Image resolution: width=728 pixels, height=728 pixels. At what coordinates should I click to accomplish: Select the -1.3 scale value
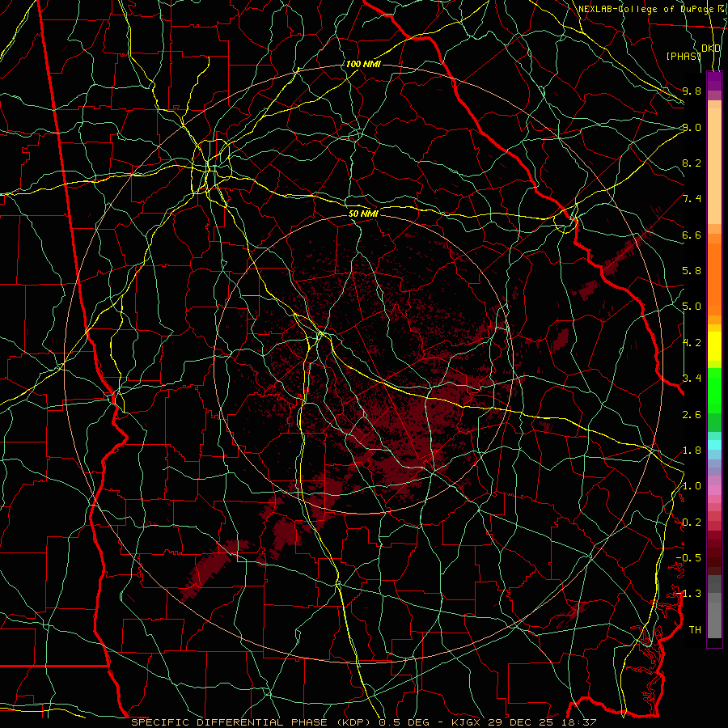pos(688,594)
